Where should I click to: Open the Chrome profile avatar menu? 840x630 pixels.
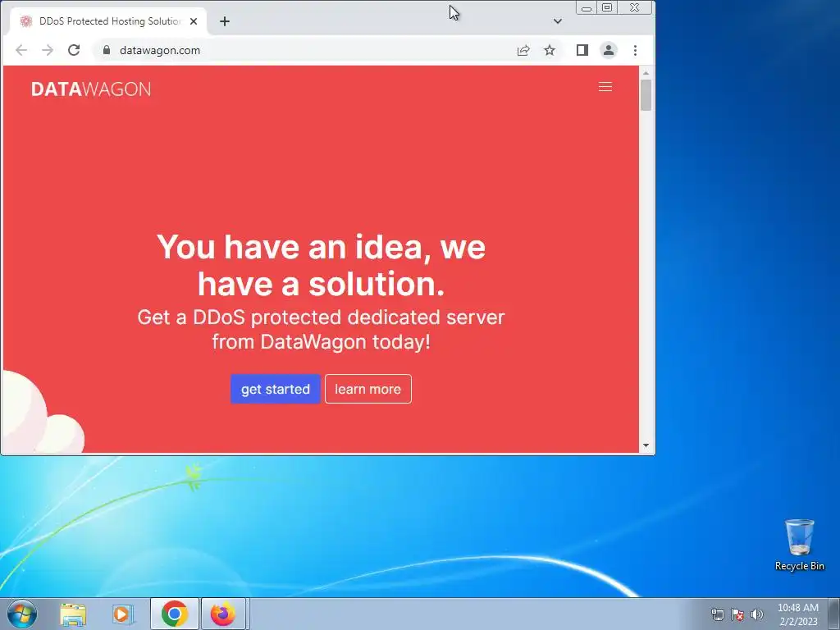click(x=609, y=50)
